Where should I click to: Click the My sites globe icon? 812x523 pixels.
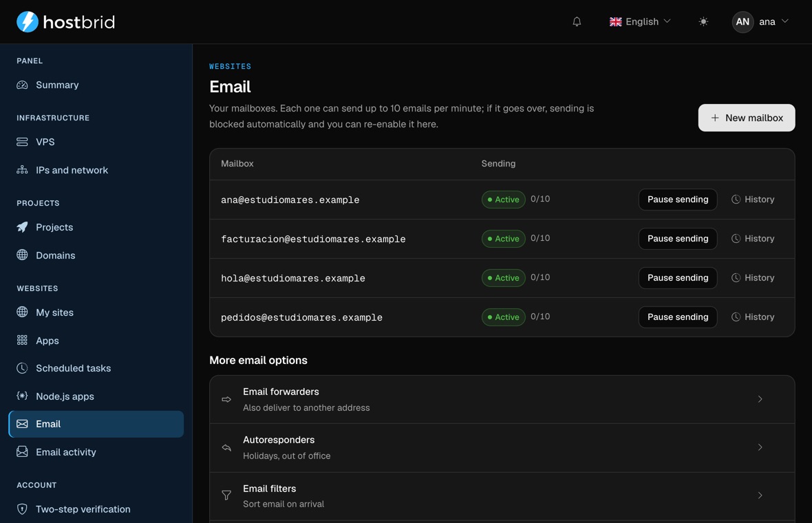22,312
